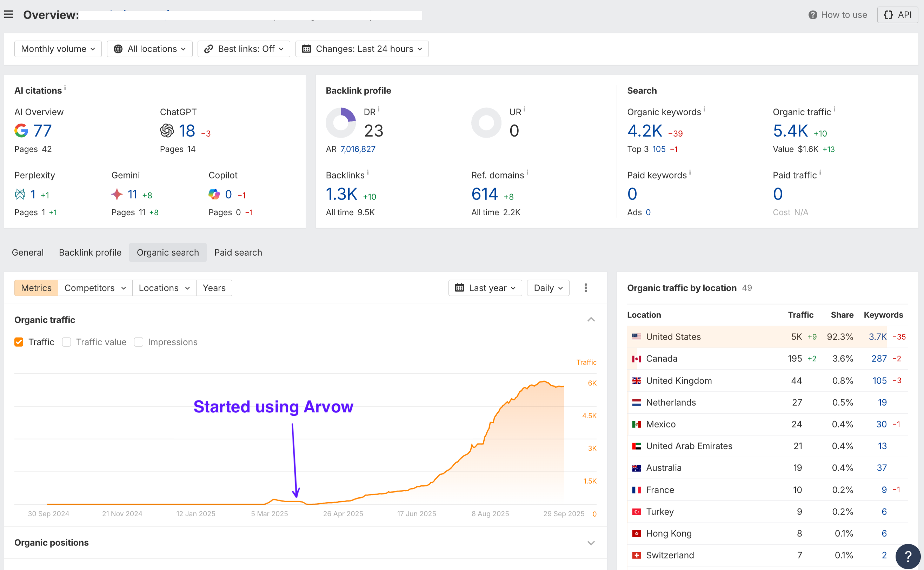Click the AI citations info icon
Viewport: 924px width, 570px height.
65,88
